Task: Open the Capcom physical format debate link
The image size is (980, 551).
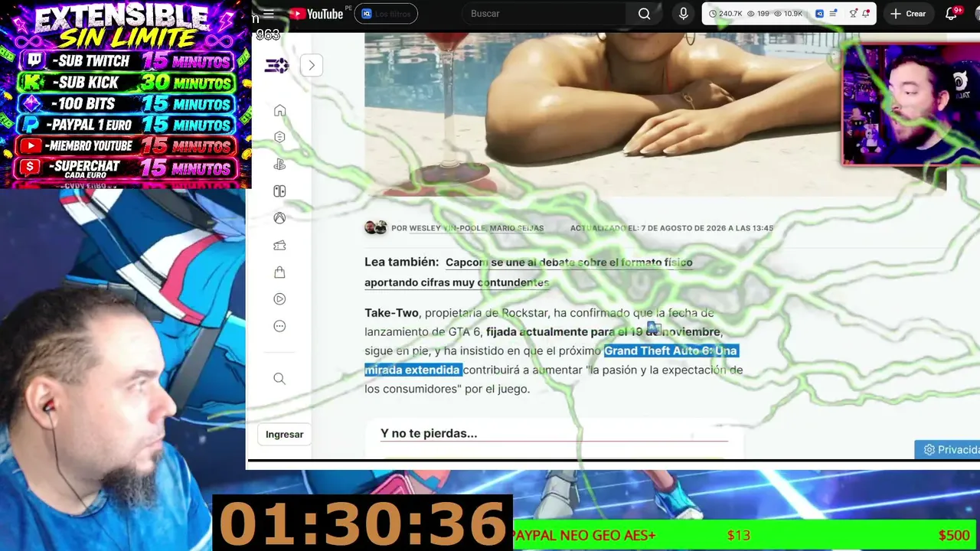Action: 528,272
